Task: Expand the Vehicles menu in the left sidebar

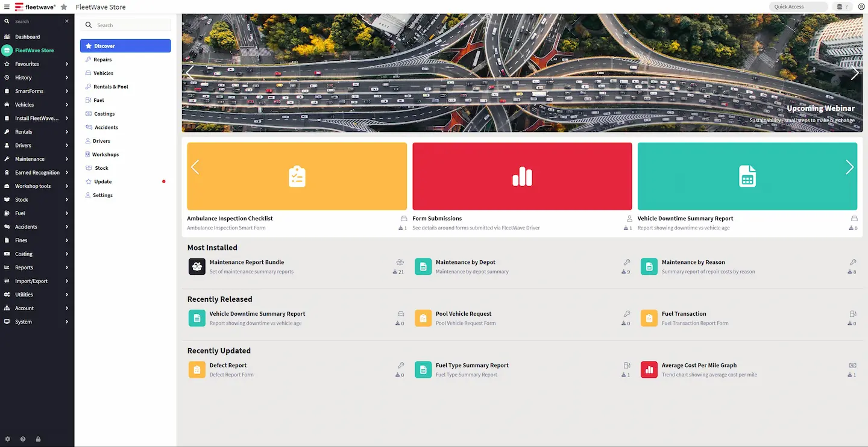Action: point(36,105)
